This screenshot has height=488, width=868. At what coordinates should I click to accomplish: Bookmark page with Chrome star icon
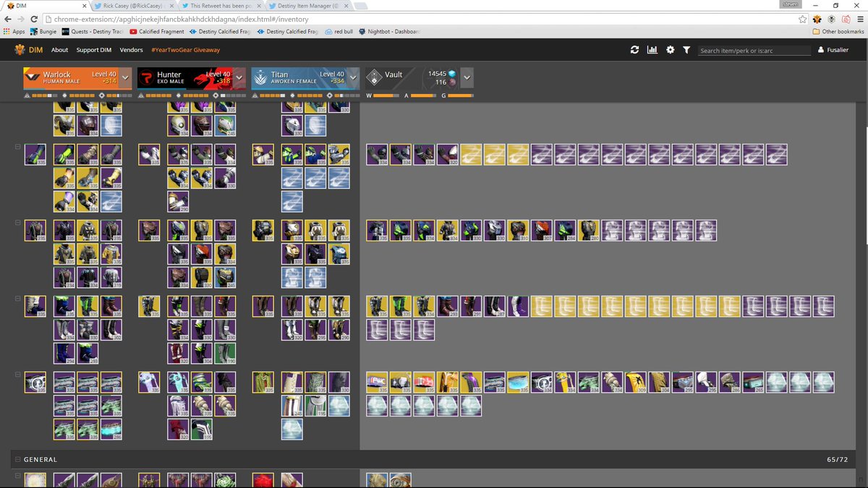pos(803,19)
